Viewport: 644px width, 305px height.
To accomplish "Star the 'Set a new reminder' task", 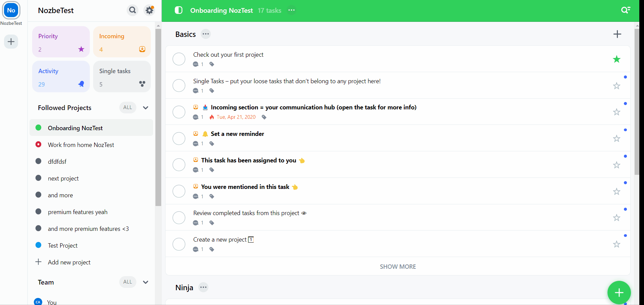I will click(617, 139).
